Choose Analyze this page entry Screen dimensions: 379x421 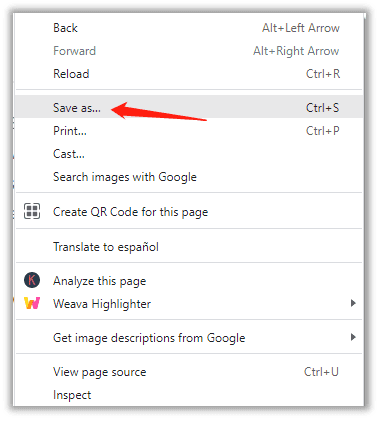coord(189,281)
